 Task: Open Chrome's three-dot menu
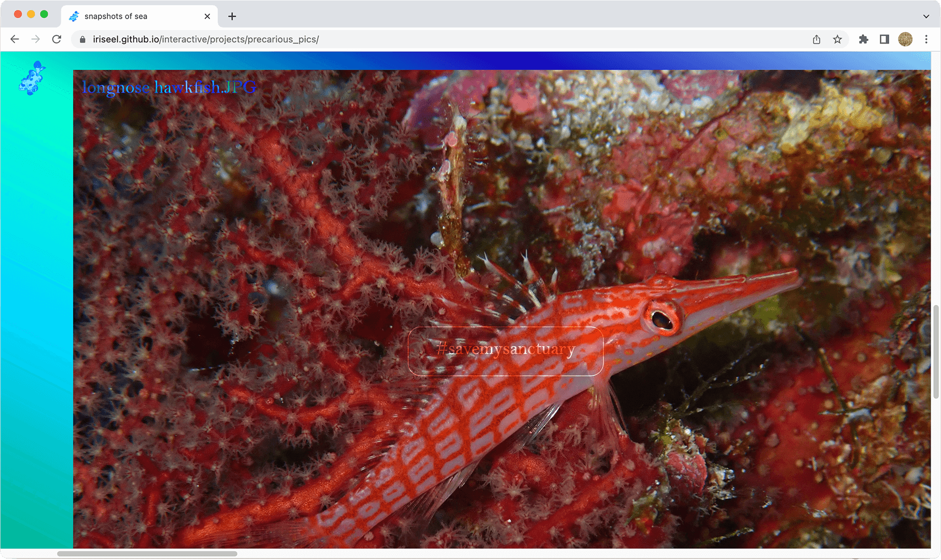click(x=926, y=39)
